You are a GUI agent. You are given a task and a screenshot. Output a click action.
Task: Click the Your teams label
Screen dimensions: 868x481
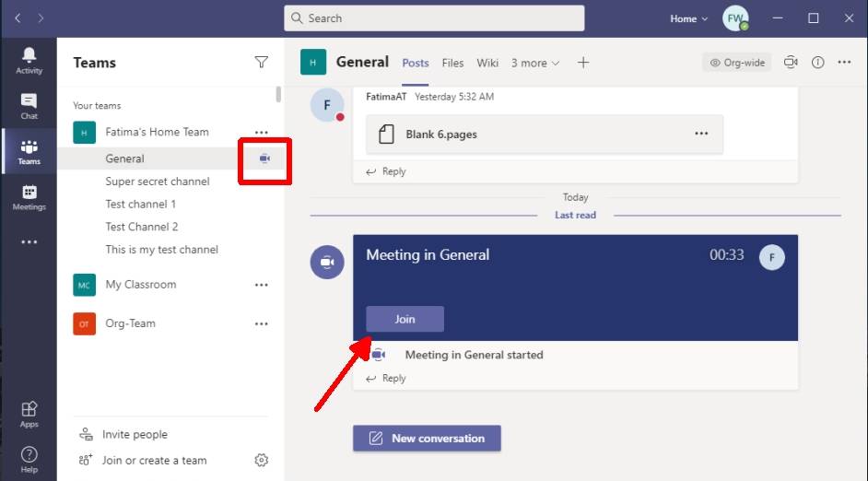coord(97,106)
